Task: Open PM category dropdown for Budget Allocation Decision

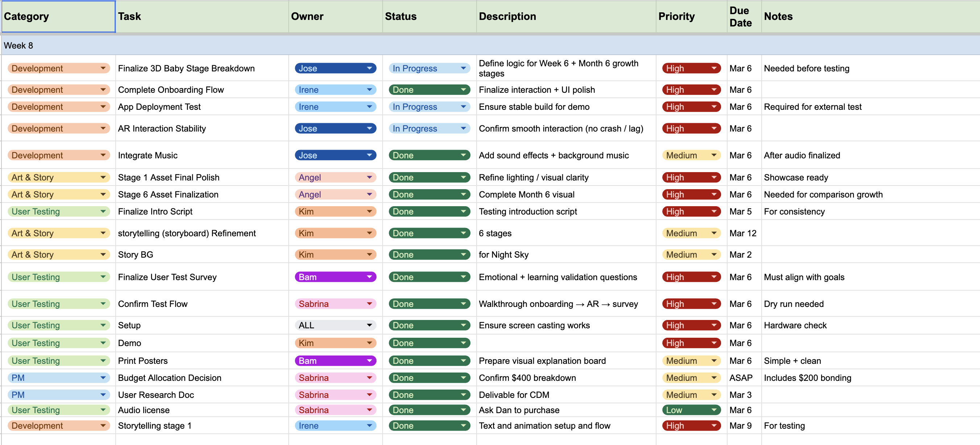Action: pos(103,378)
